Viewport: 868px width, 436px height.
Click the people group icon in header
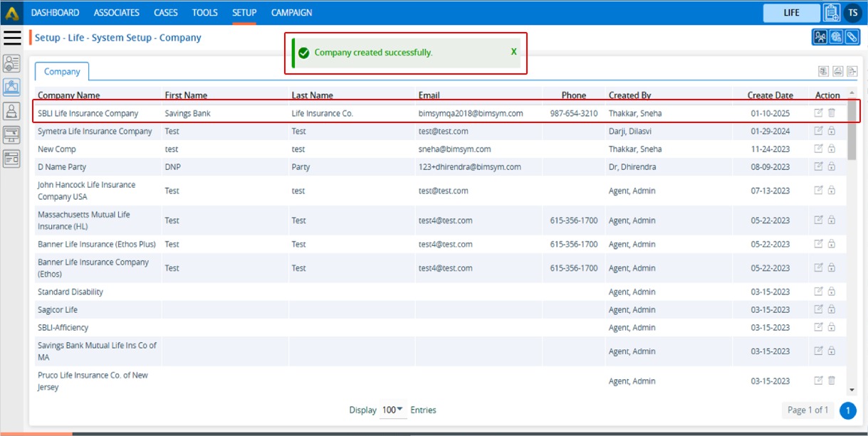pos(820,38)
